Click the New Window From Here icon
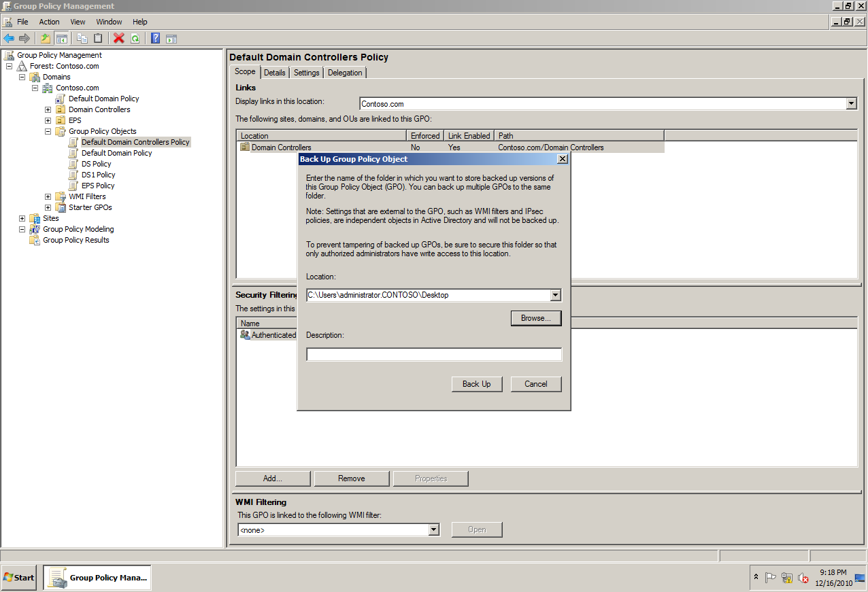Viewport: 868px width, 592px height. click(170, 38)
